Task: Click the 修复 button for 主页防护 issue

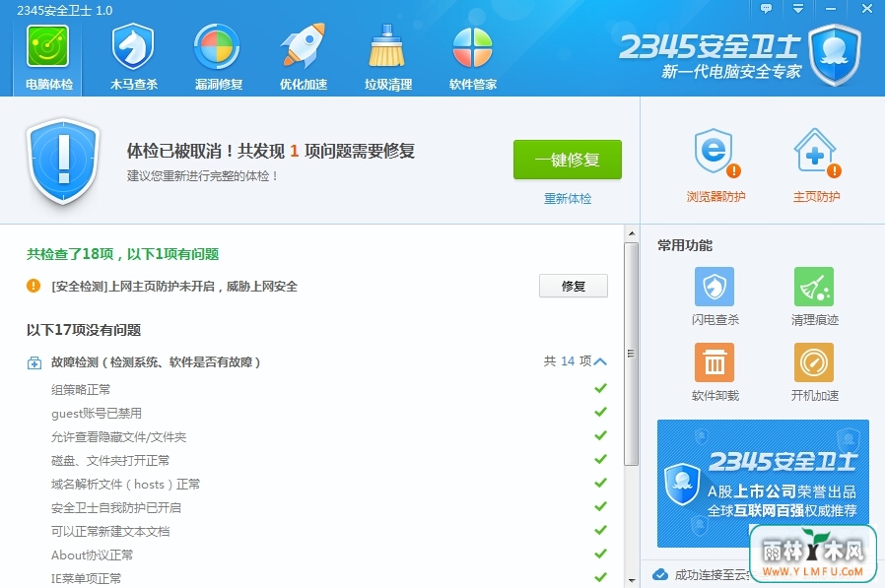Action: (574, 286)
